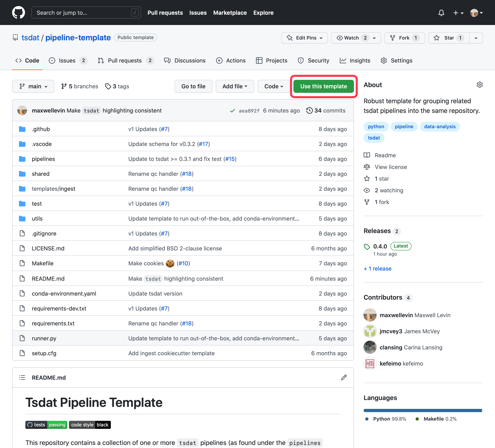Click file icon for runner.py
Image resolution: width=495 pixels, height=448 pixels.
pos(22,338)
